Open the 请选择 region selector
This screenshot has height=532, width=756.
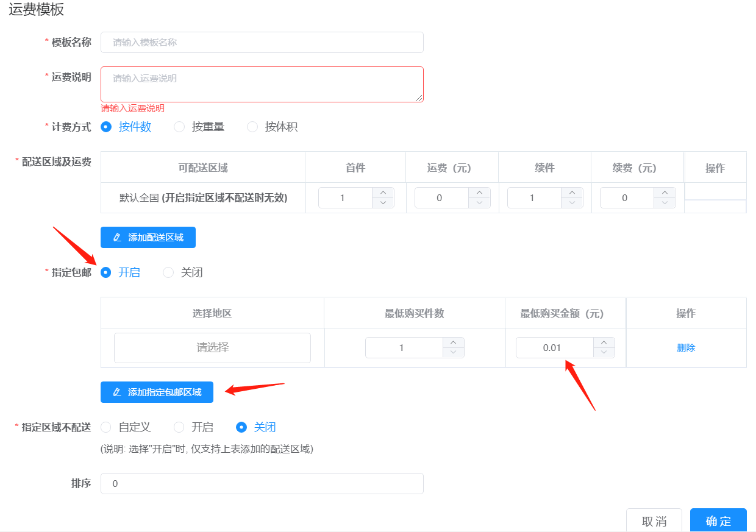pos(212,348)
